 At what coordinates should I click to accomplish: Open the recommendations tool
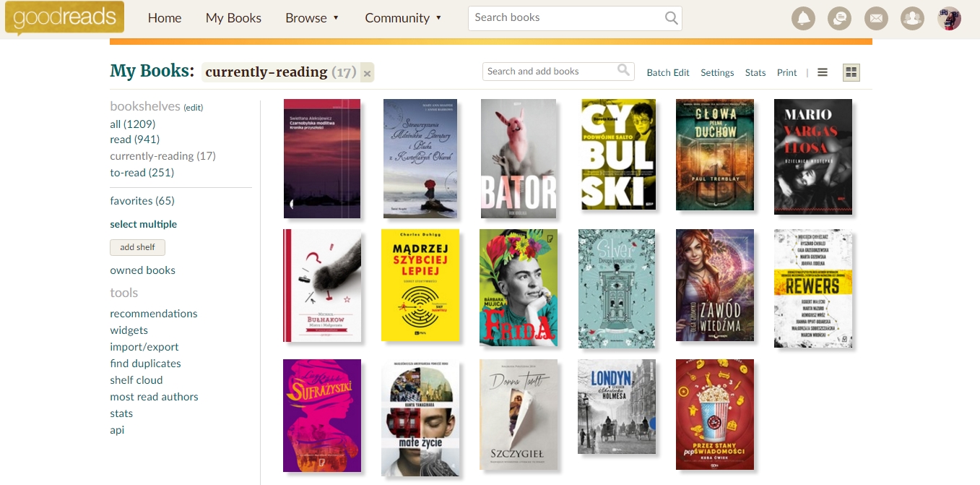pyautogui.click(x=154, y=314)
